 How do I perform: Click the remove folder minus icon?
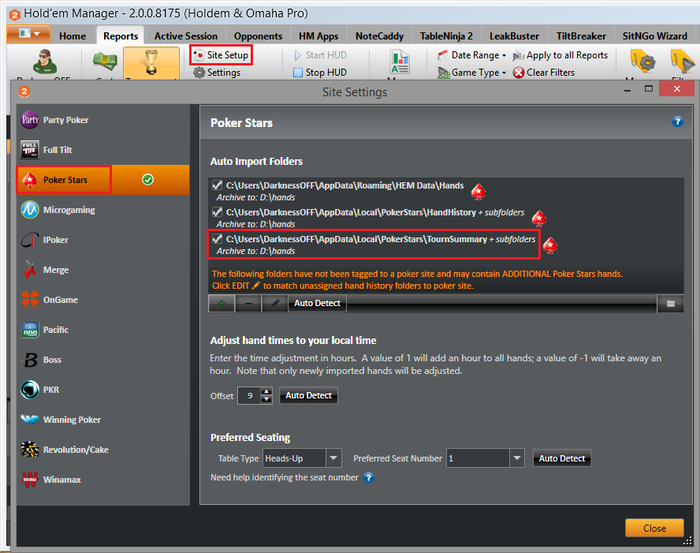[248, 304]
